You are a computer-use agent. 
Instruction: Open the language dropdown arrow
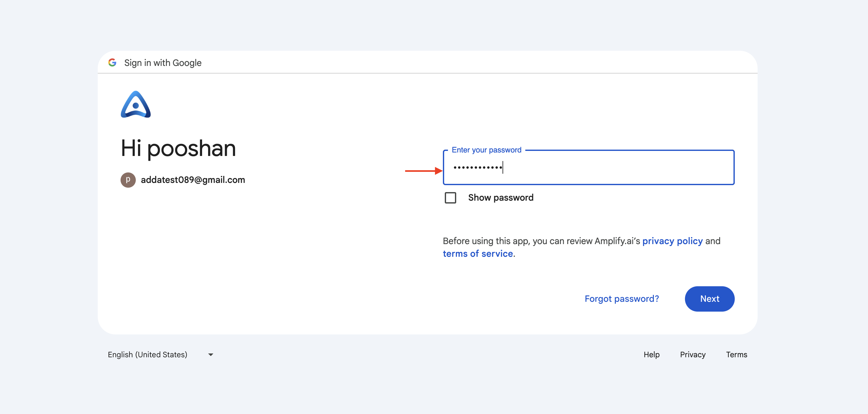click(211, 355)
